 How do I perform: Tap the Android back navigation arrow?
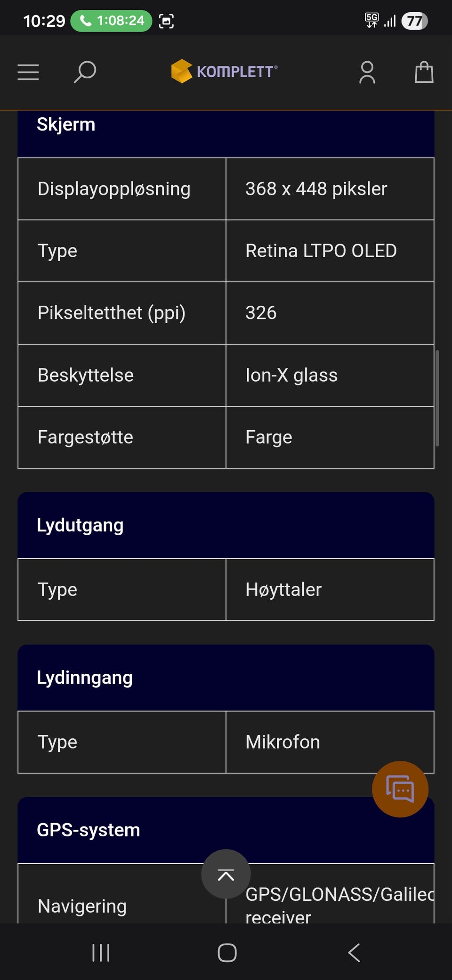[x=354, y=952]
